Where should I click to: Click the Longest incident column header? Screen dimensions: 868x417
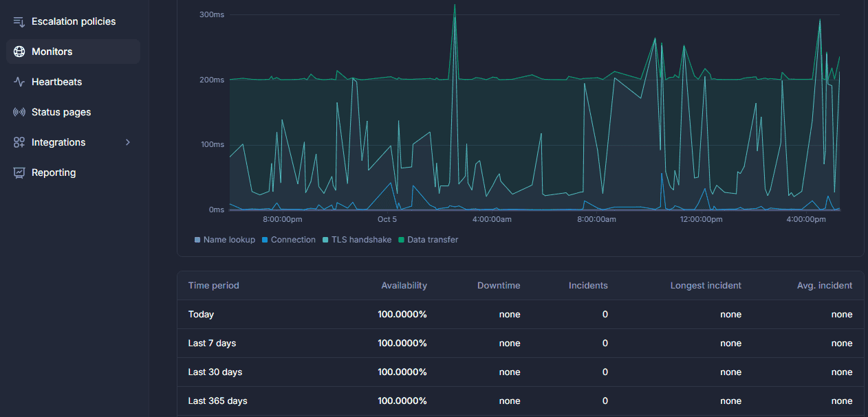(x=706, y=285)
